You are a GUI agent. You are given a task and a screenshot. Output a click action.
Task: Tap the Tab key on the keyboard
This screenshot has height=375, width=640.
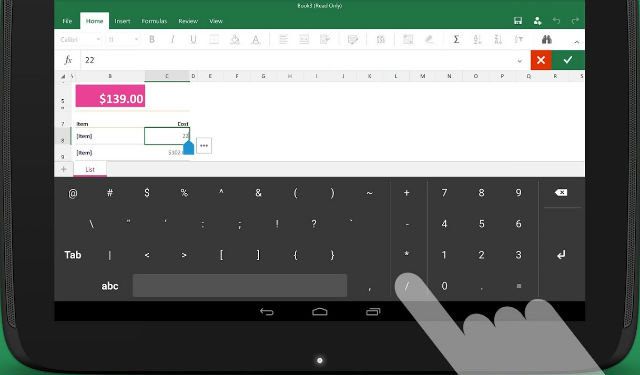pyautogui.click(x=73, y=255)
